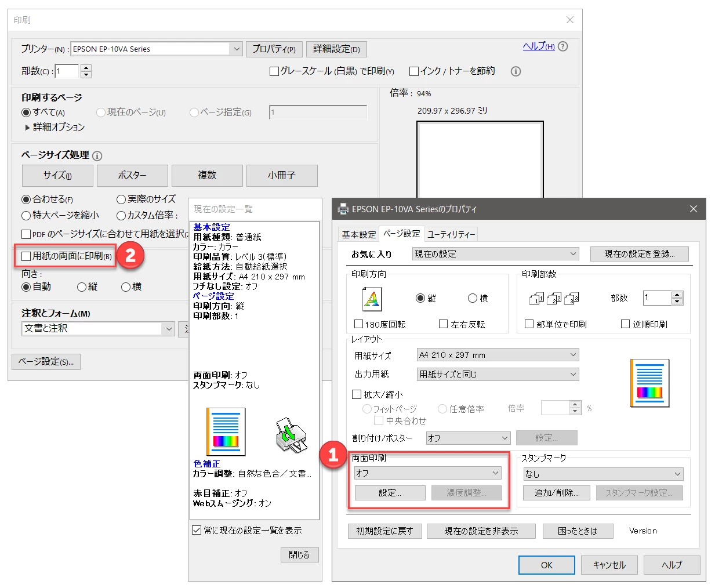This screenshot has width=715, height=588.
Task: Select ポスター page handling button
Action: 132,175
